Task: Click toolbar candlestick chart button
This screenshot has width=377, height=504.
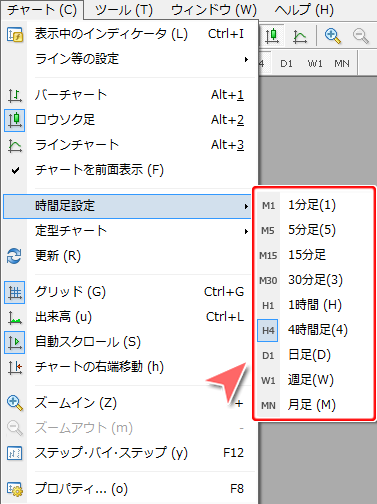Action: (272, 36)
